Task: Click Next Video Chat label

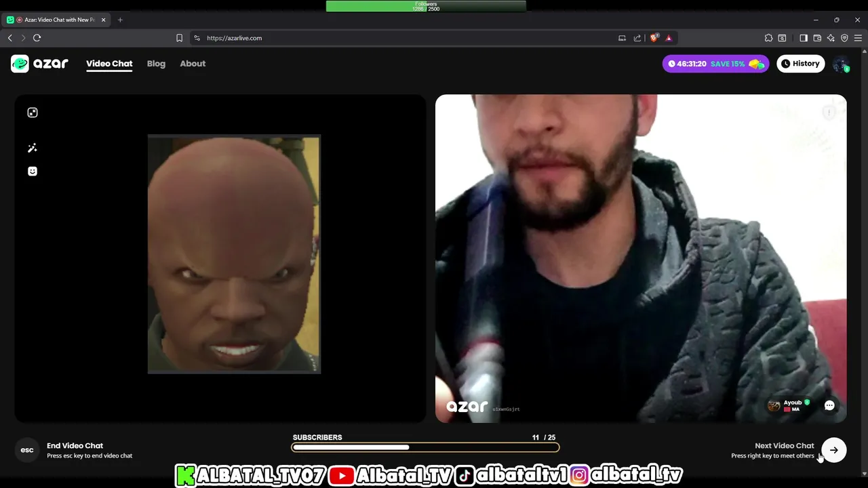Action: coord(785,445)
